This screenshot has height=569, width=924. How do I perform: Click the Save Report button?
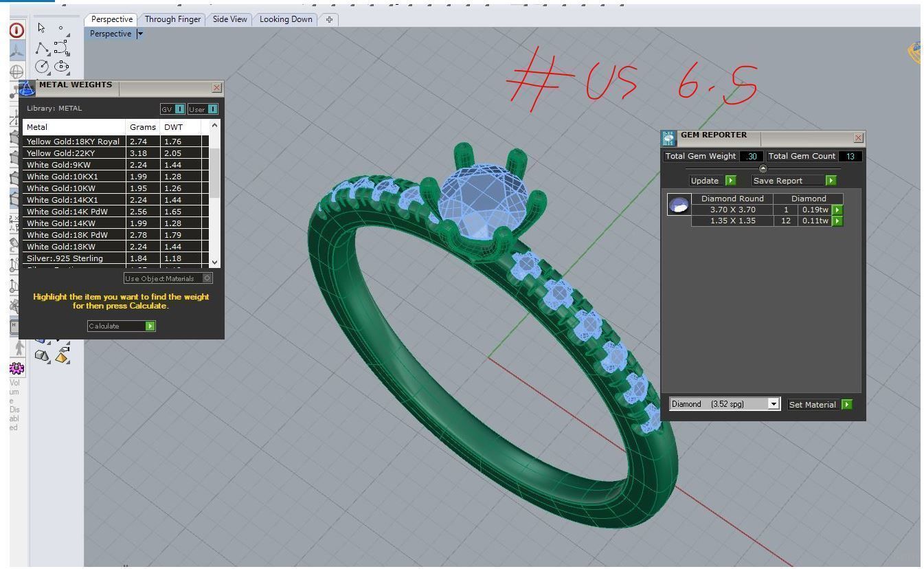(794, 181)
